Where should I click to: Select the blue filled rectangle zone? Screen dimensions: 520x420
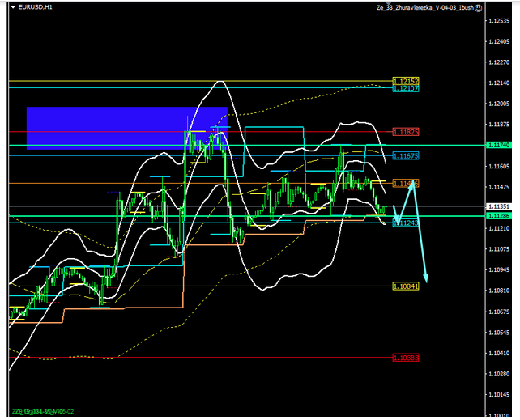pyautogui.click(x=126, y=127)
